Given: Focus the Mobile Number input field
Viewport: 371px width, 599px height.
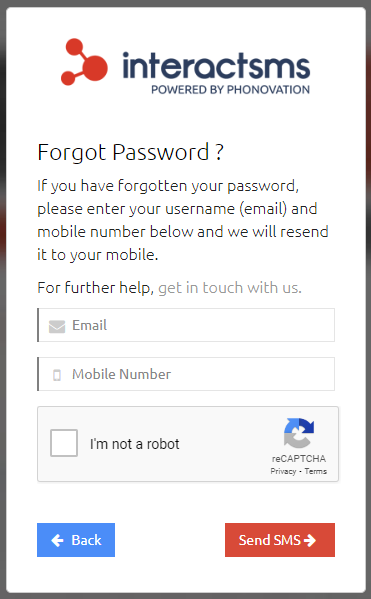Looking at the screenshot, I should (186, 374).
